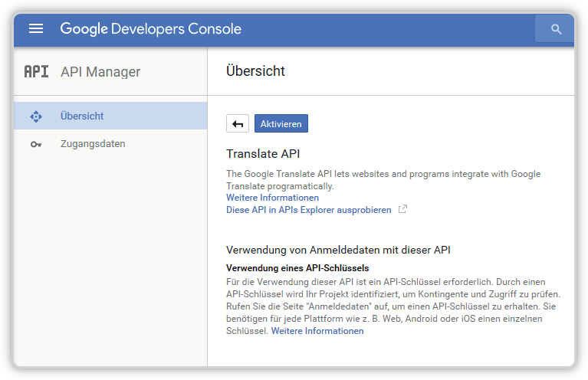Click the API Manager heading text
The image size is (588, 380).
[100, 71]
